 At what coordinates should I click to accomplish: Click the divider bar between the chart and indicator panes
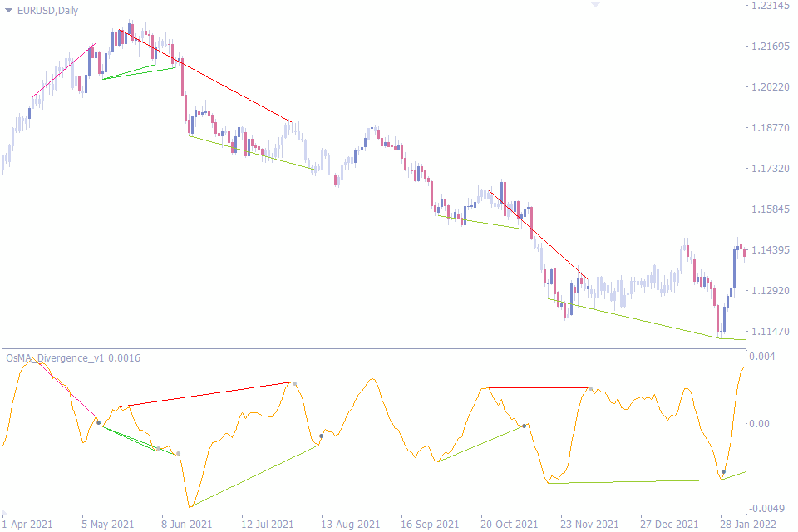click(399, 347)
